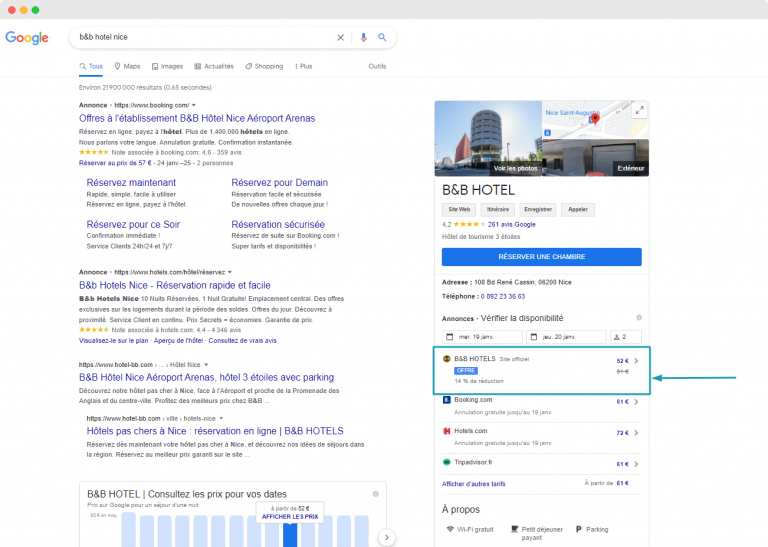The width and height of the screenshot is (768, 547).
Task: Call phone number 0 892 23 36 63
Action: click(x=503, y=297)
